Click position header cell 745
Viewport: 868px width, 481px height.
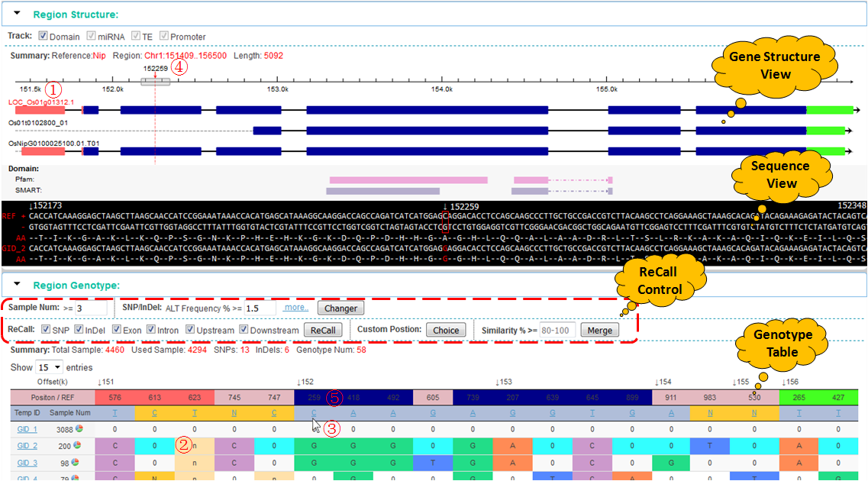(234, 398)
